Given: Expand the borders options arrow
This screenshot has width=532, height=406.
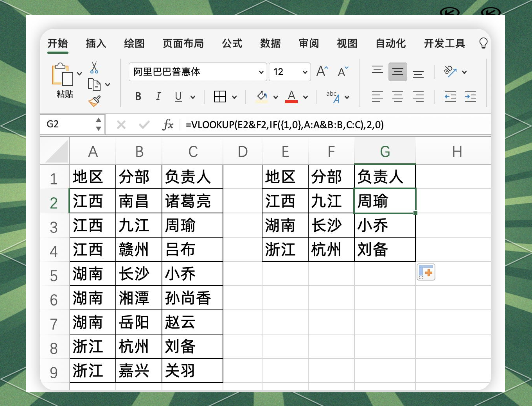Looking at the screenshot, I should pos(234,97).
